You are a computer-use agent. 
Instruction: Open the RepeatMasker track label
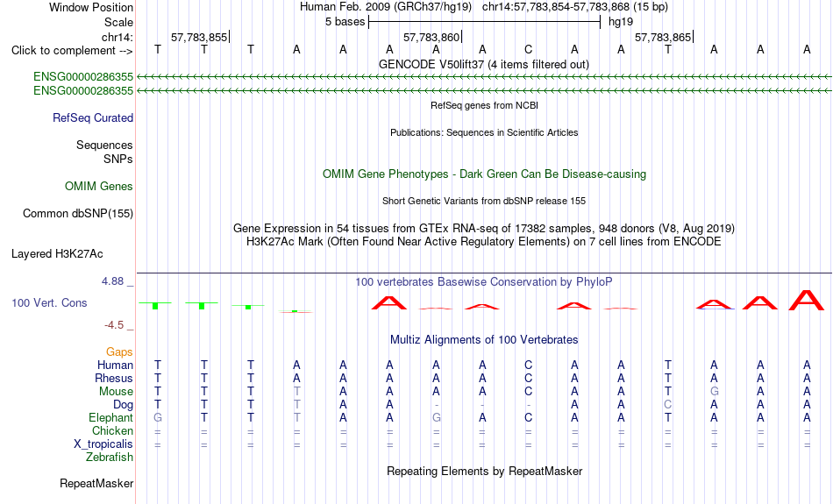[x=96, y=483]
